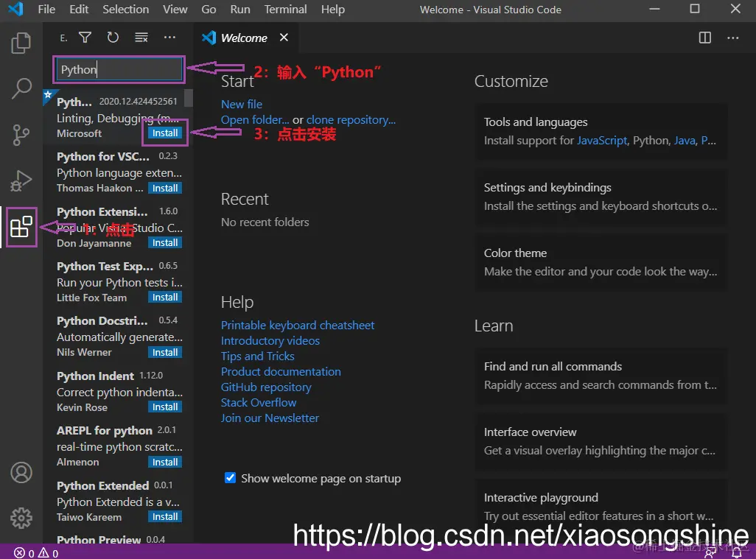Click JavaScript link under Tools and languages
The image size is (756, 559).
(x=602, y=140)
